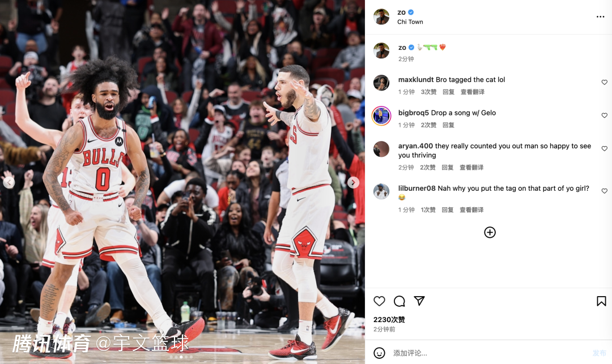Load more comments with plus circle
This screenshot has height=364, width=612.
[490, 232]
